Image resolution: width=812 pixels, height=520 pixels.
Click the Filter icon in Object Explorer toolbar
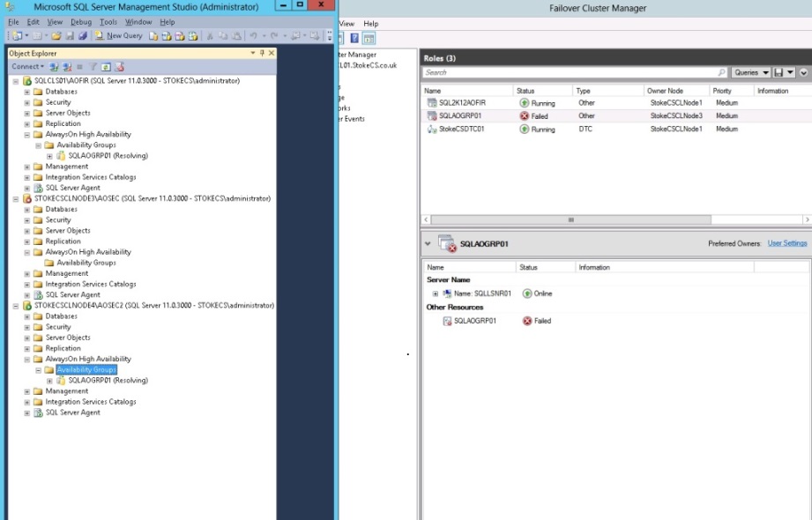[x=93, y=67]
